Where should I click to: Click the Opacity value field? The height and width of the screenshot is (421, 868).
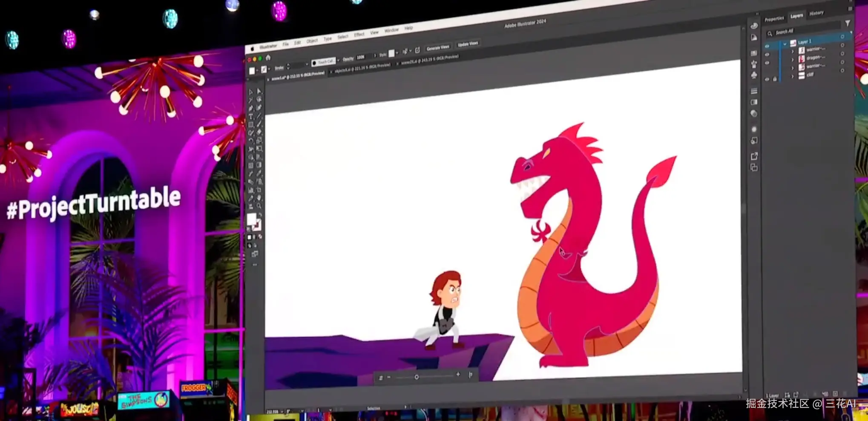click(x=364, y=57)
